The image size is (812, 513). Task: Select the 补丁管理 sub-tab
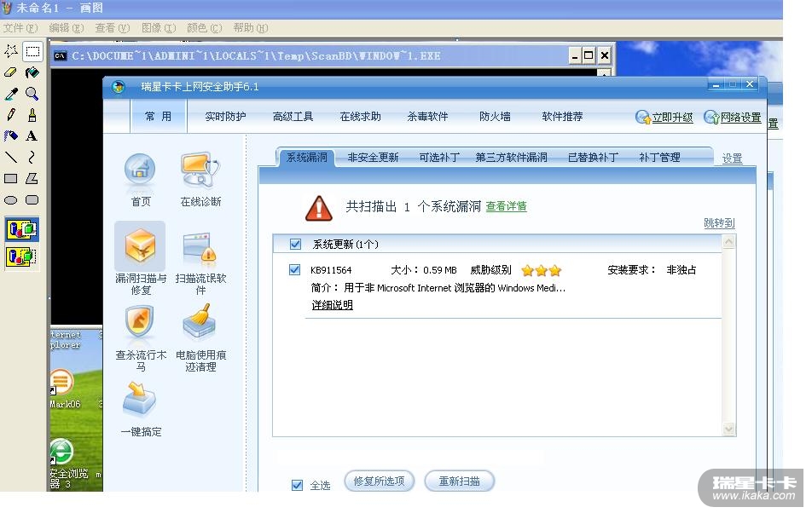[660, 157]
